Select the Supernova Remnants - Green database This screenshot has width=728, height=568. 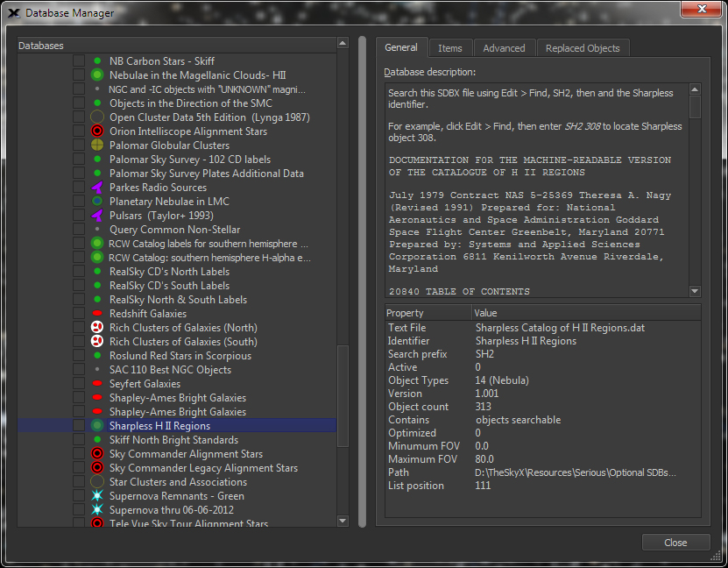coord(176,495)
